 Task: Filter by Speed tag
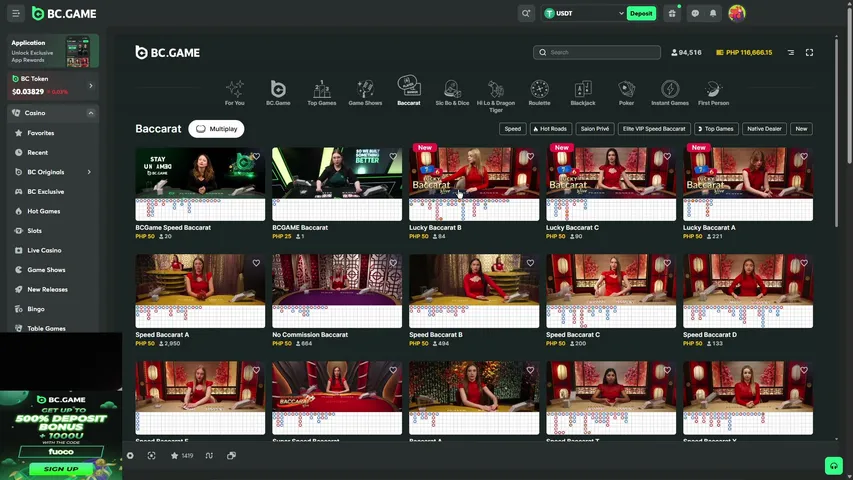(512, 129)
